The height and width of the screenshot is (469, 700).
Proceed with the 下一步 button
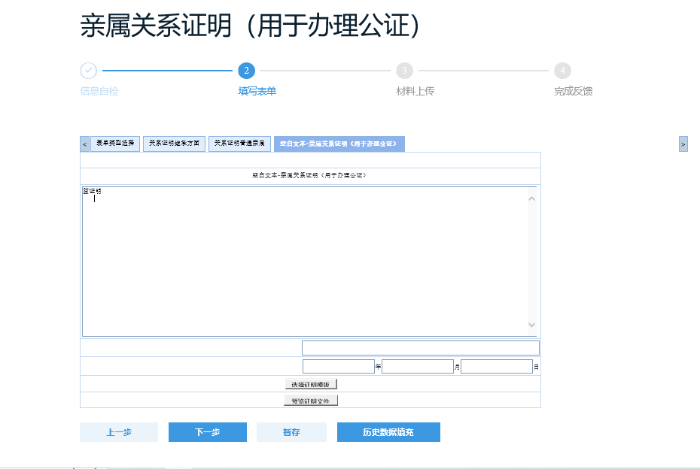(x=207, y=432)
